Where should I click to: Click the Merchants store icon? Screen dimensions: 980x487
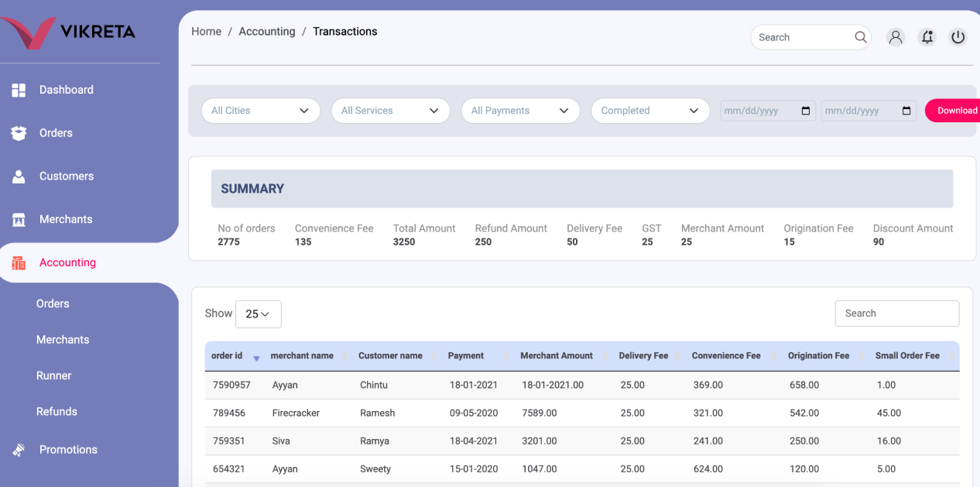pos(19,220)
